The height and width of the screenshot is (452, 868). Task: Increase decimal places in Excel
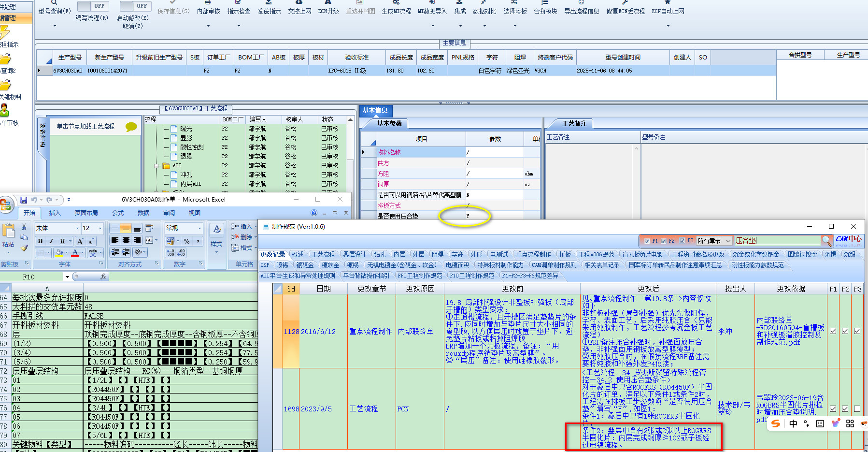coord(171,252)
